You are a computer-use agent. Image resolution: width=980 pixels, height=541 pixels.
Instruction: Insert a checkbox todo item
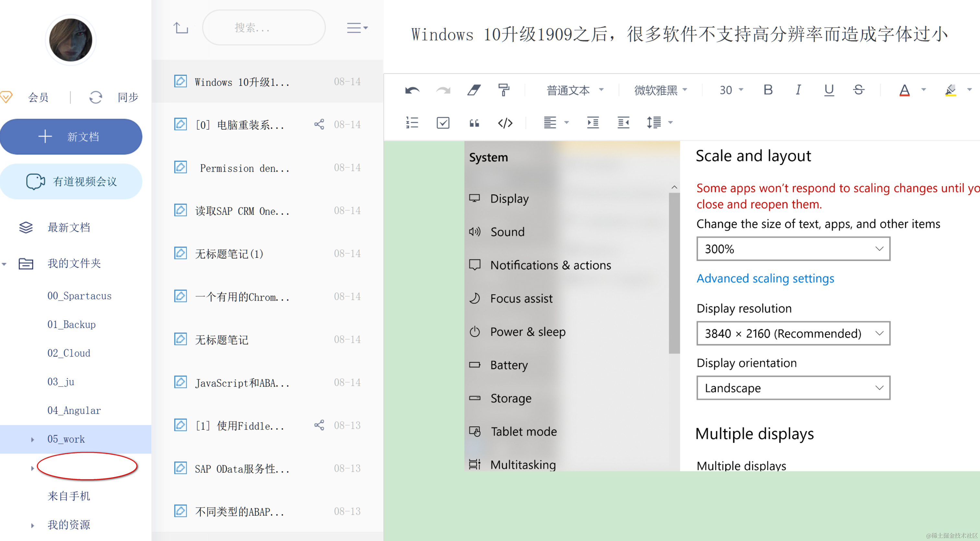coord(443,123)
